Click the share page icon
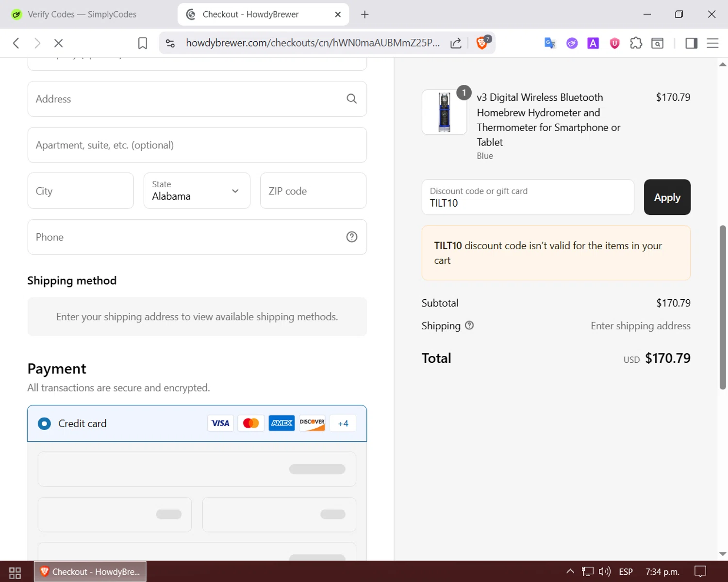The width and height of the screenshot is (728, 582). tap(456, 43)
